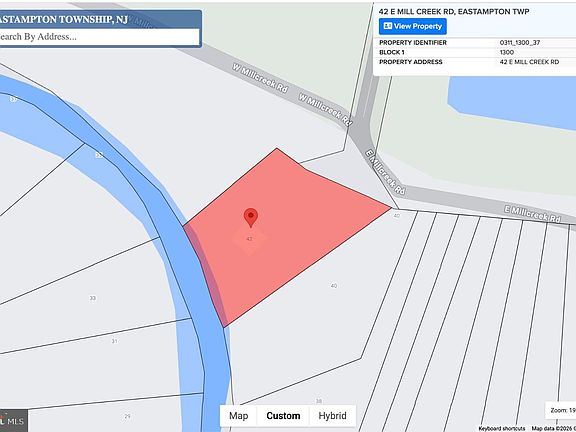The image size is (576, 432).
Task: Switch to the Hybrid view tab
Action: point(332,416)
